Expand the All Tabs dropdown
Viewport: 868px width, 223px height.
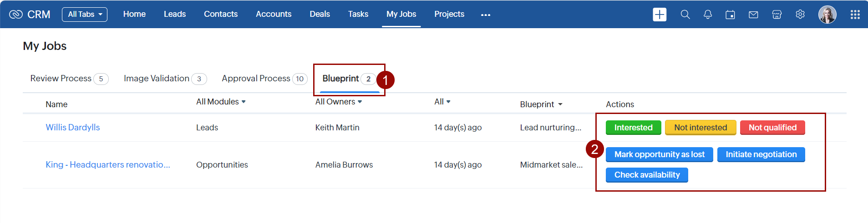click(x=85, y=15)
